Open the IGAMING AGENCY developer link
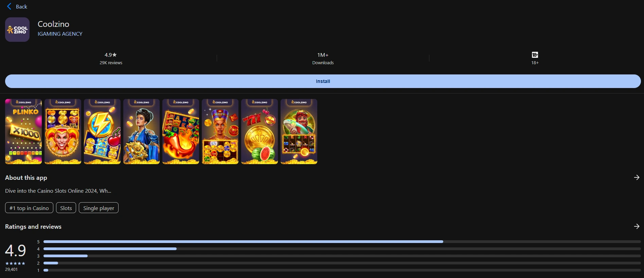The width and height of the screenshot is (644, 278). 60,34
